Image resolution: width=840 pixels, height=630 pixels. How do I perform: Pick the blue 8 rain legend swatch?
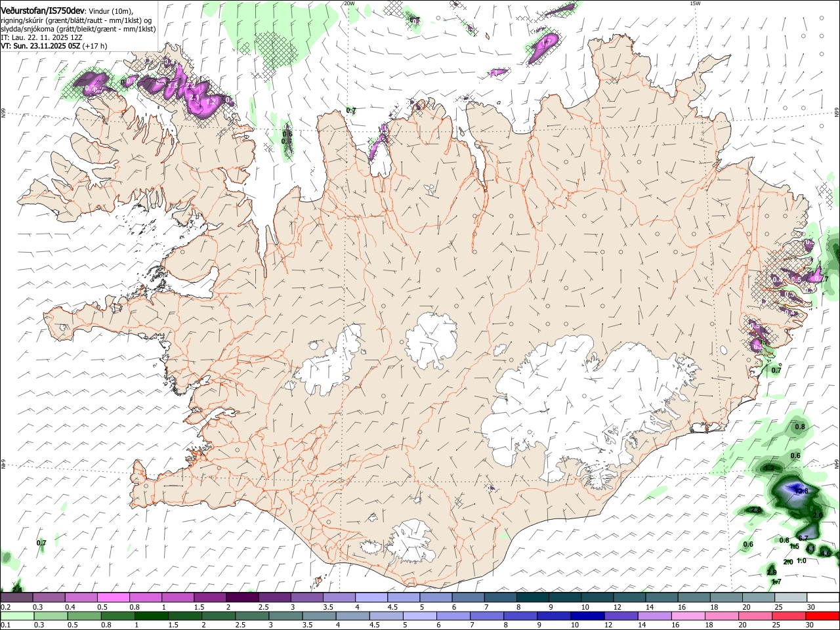[521, 616]
